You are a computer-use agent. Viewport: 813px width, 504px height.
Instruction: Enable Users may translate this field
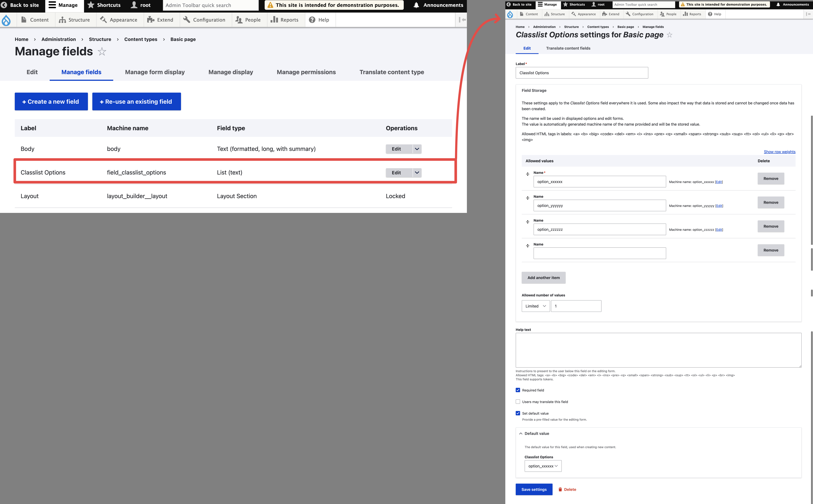(x=518, y=402)
